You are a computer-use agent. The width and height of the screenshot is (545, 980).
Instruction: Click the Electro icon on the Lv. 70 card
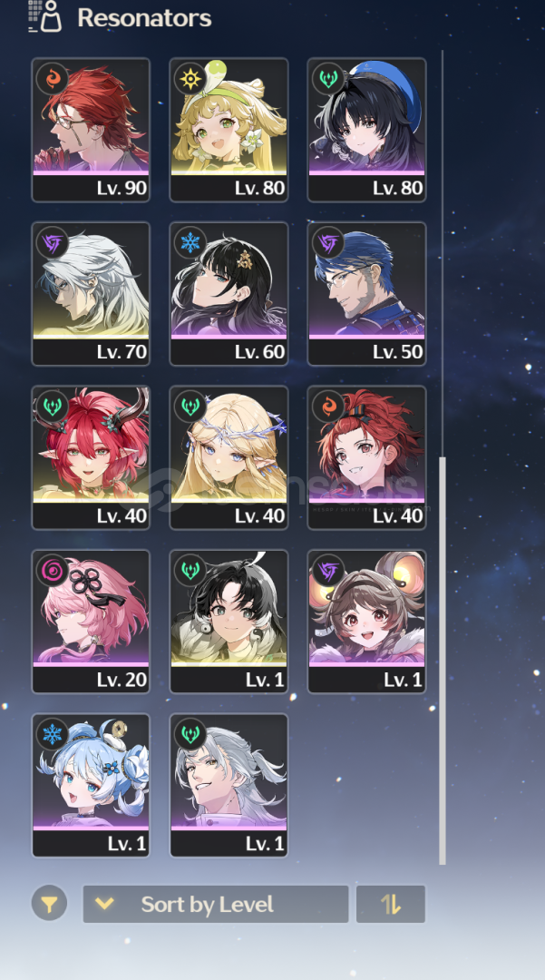tap(53, 242)
